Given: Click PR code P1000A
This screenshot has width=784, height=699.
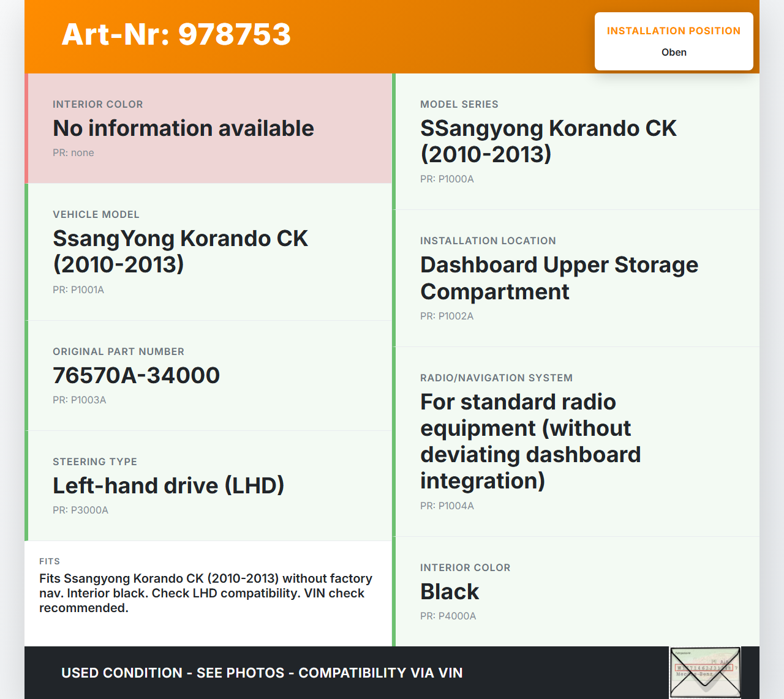Looking at the screenshot, I should coord(447,179).
